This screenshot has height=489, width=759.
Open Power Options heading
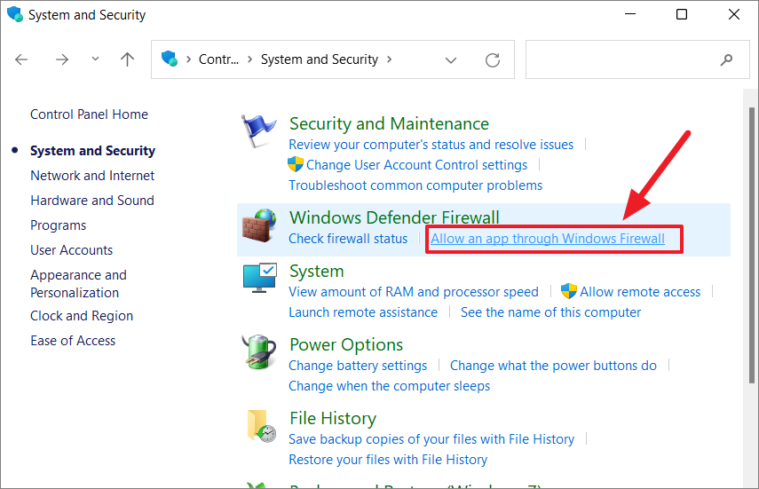[x=346, y=344]
